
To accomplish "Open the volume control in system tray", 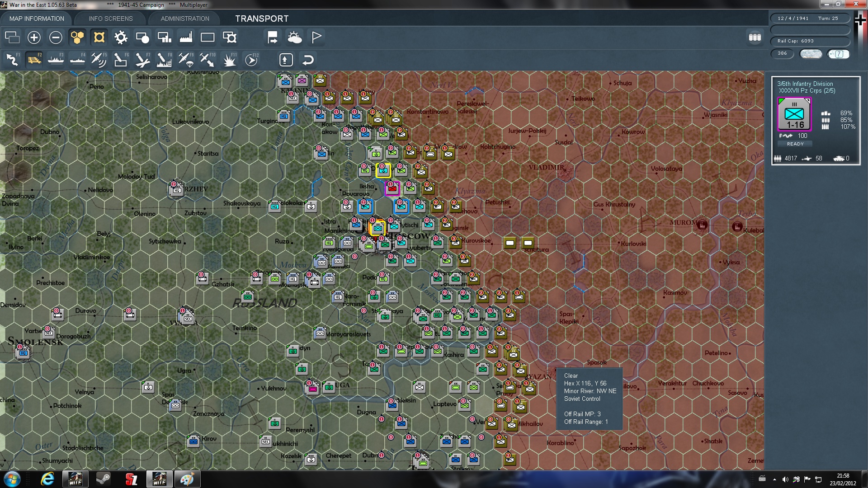I will [785, 479].
